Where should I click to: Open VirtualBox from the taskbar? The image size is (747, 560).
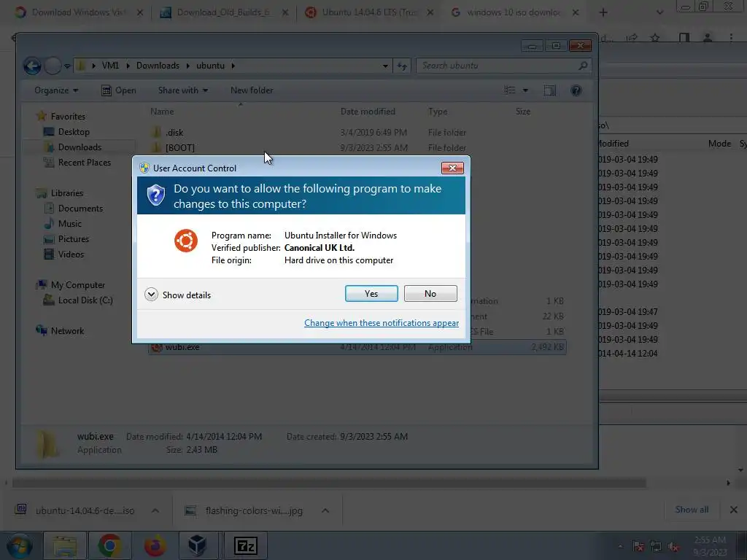(197, 545)
